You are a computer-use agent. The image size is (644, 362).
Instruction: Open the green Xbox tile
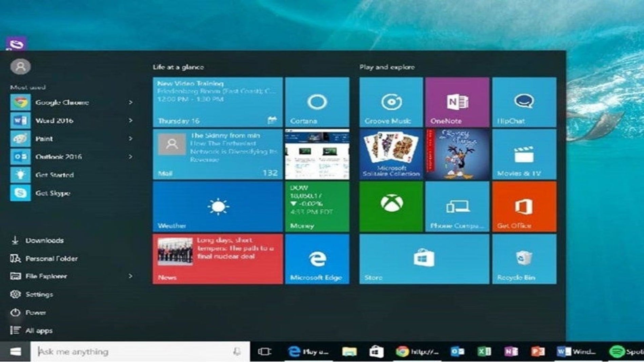[x=391, y=207]
